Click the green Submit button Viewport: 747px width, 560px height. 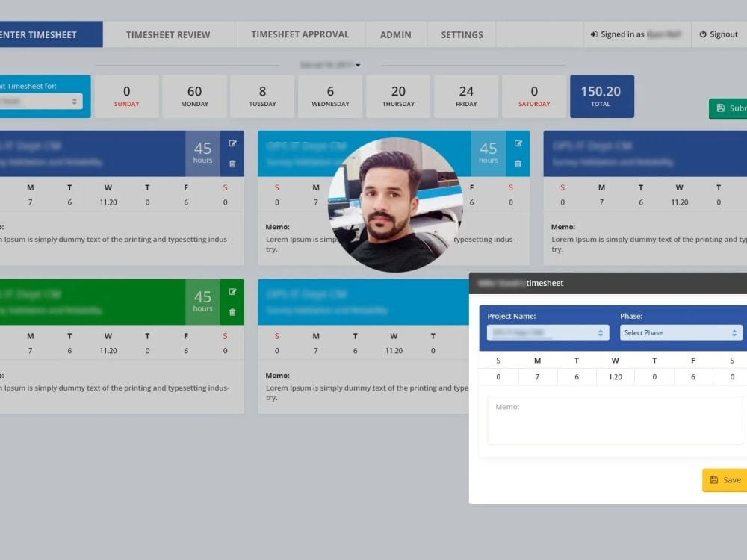click(728, 108)
